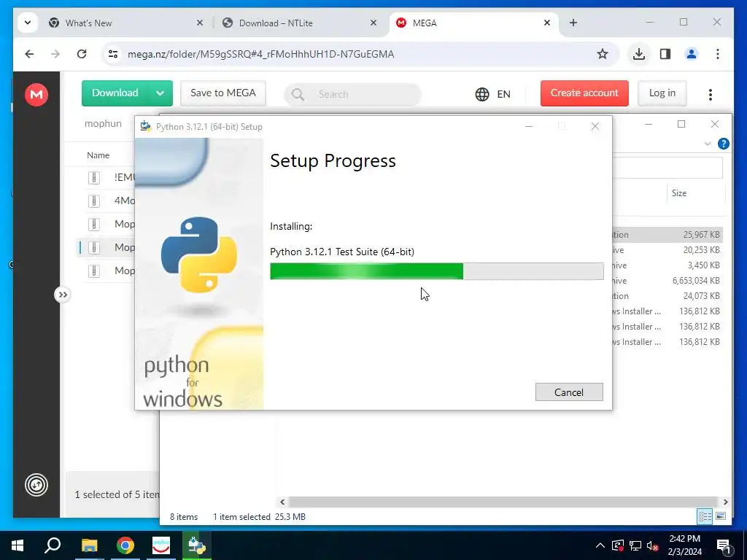Open muted volume tray icon

pyautogui.click(x=652, y=545)
